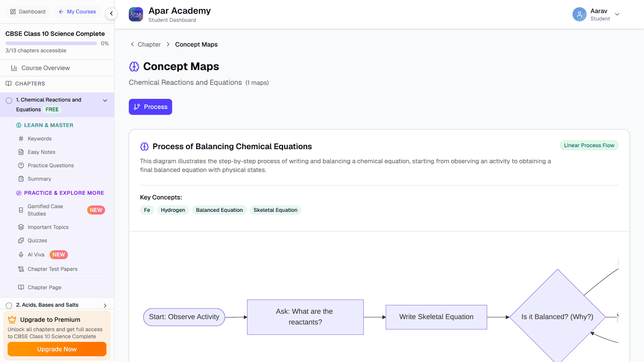The width and height of the screenshot is (644, 362).
Task: Click the Fe key concept chip
Action: [x=147, y=210]
